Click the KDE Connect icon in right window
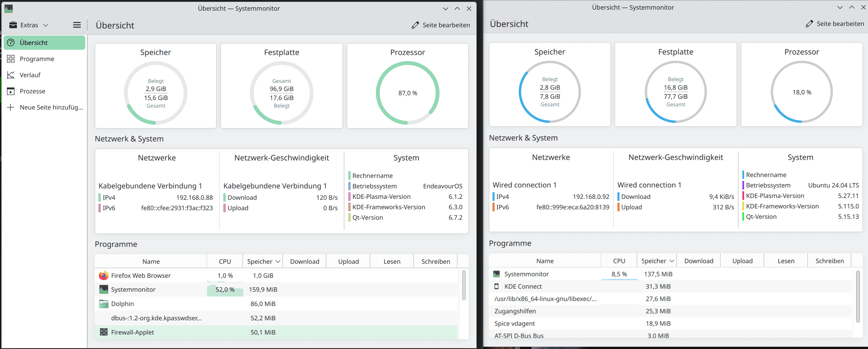 pyautogui.click(x=497, y=287)
